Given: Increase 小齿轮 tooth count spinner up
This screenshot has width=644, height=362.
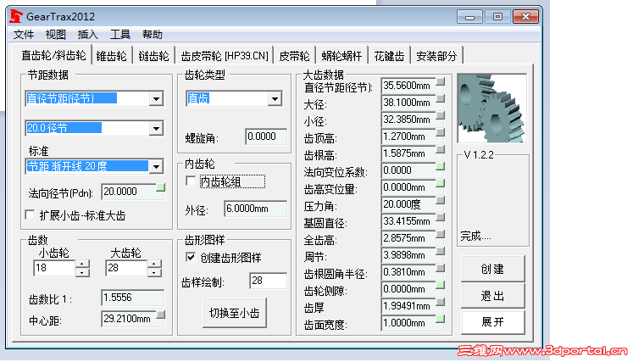Looking at the screenshot, I should tap(82, 265).
